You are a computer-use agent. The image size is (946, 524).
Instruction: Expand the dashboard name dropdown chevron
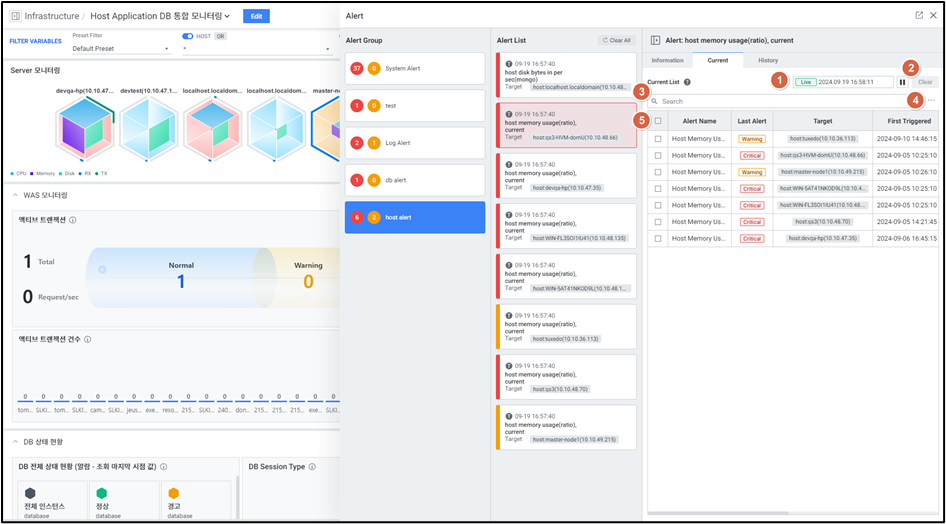pos(228,16)
